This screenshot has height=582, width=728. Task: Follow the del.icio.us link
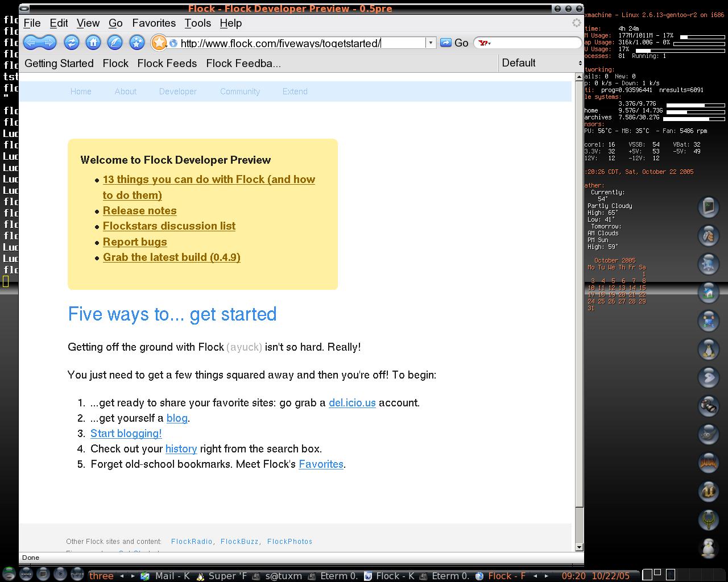[x=352, y=403]
